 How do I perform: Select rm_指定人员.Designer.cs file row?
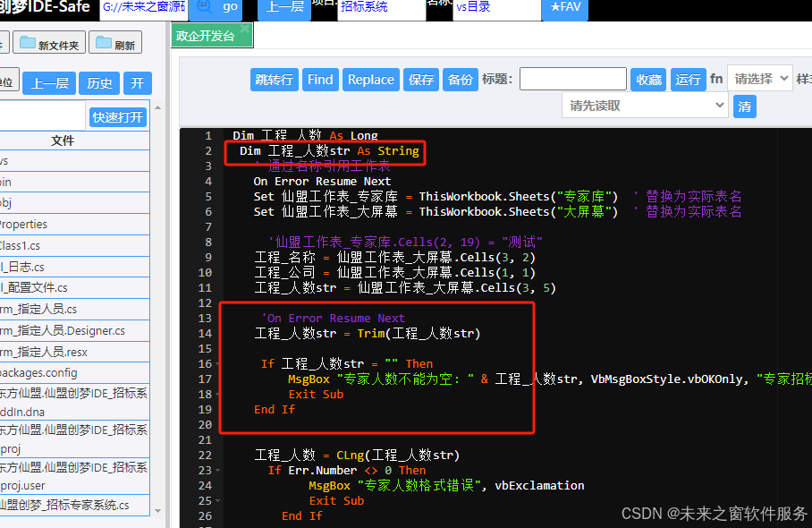74,330
